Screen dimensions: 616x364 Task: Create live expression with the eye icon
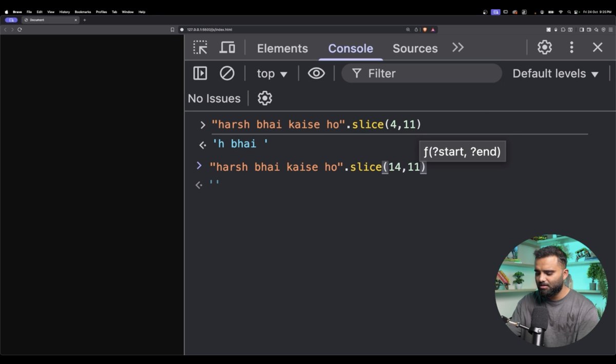316,73
